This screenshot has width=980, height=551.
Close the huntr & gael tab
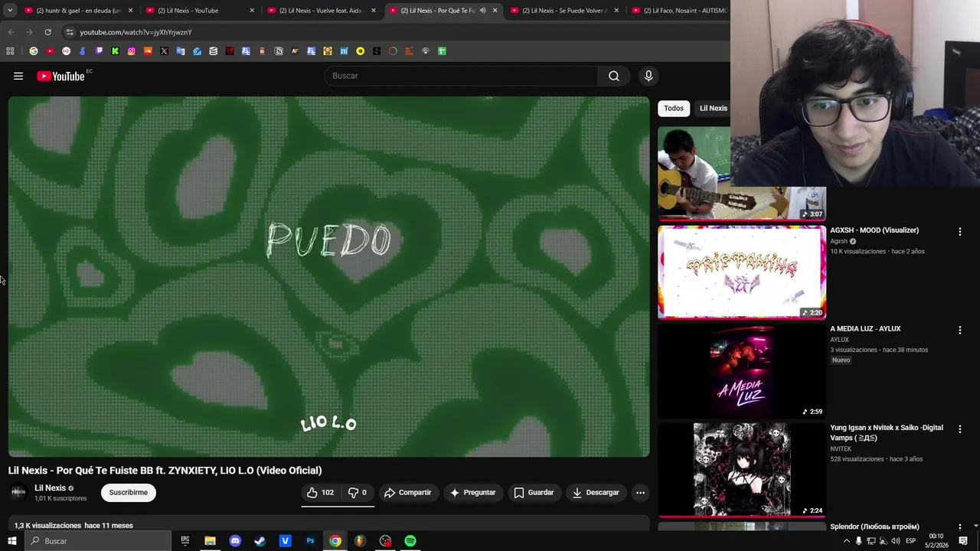130,11
